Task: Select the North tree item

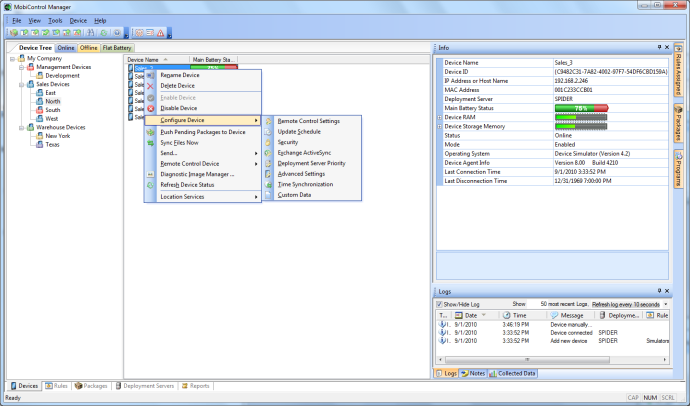Action: click(53, 102)
